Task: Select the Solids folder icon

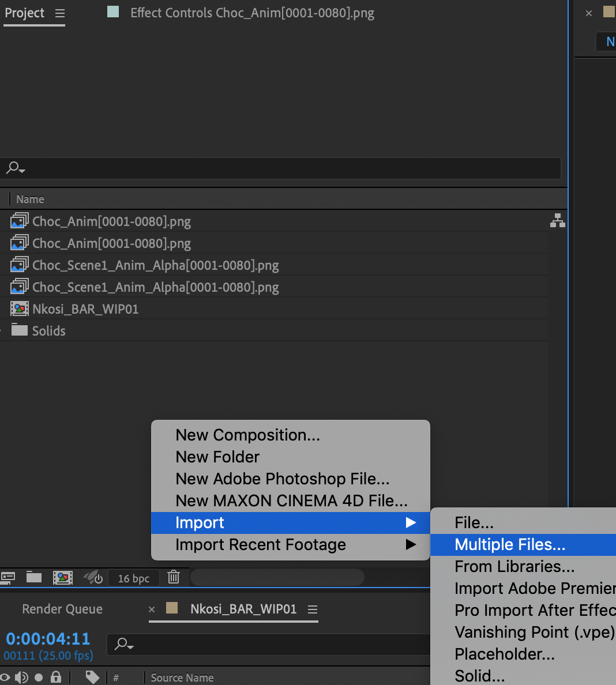Action: tap(19, 330)
